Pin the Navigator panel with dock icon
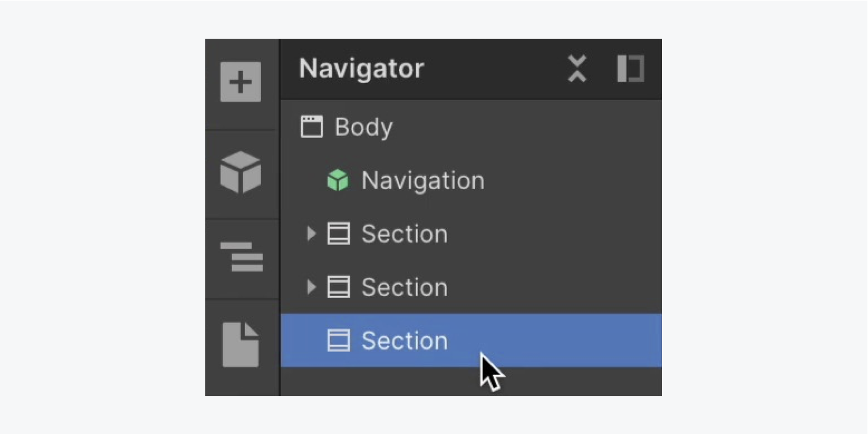Image resolution: width=868 pixels, height=434 pixels. (631, 69)
